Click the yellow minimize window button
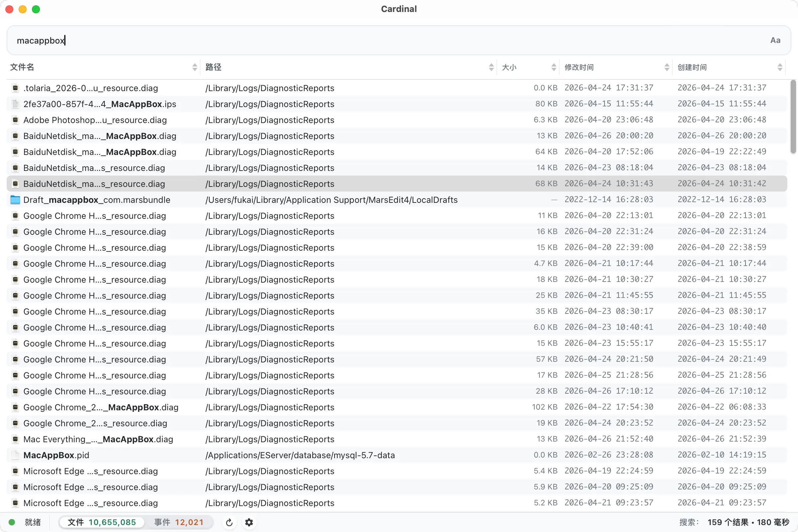798x532 pixels. pos(23,9)
